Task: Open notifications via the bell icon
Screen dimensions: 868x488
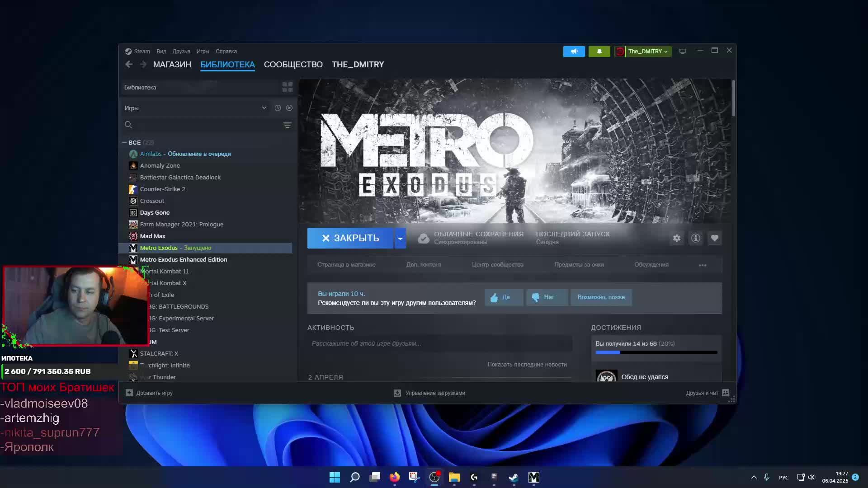Action: 599,51
